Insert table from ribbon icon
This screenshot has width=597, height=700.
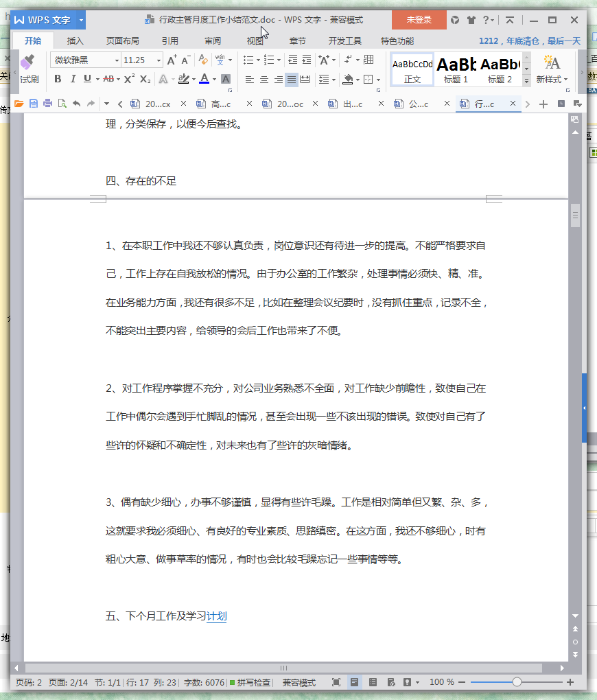[x=368, y=60]
